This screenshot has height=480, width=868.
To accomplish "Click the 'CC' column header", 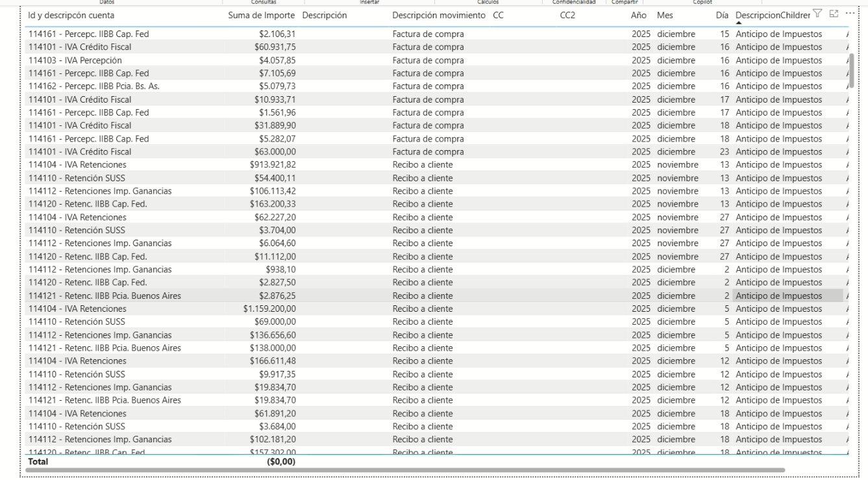I will tap(498, 15).
